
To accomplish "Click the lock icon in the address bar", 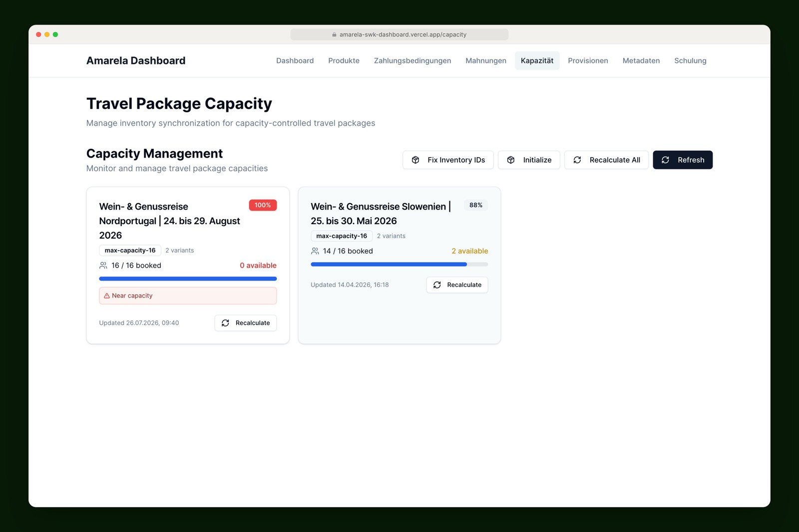I will point(334,34).
